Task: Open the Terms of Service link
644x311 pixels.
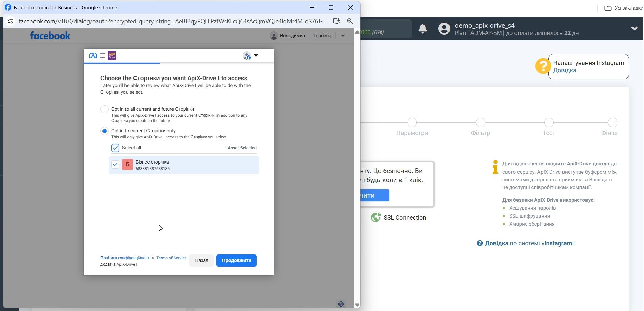Action: tap(171, 258)
